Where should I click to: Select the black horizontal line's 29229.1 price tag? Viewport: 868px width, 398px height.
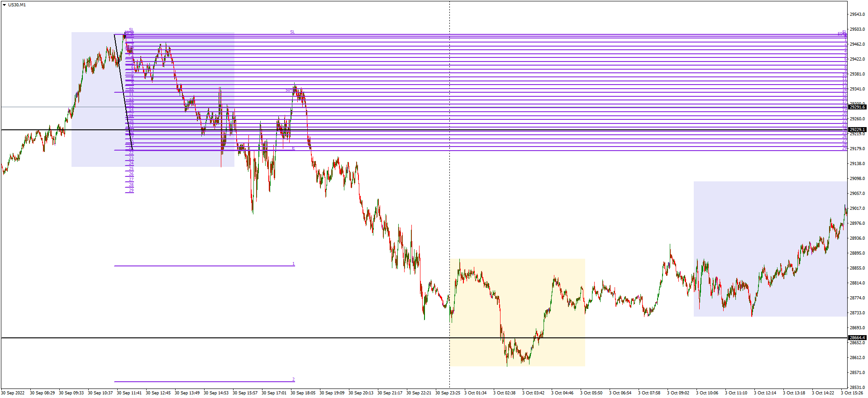point(857,130)
